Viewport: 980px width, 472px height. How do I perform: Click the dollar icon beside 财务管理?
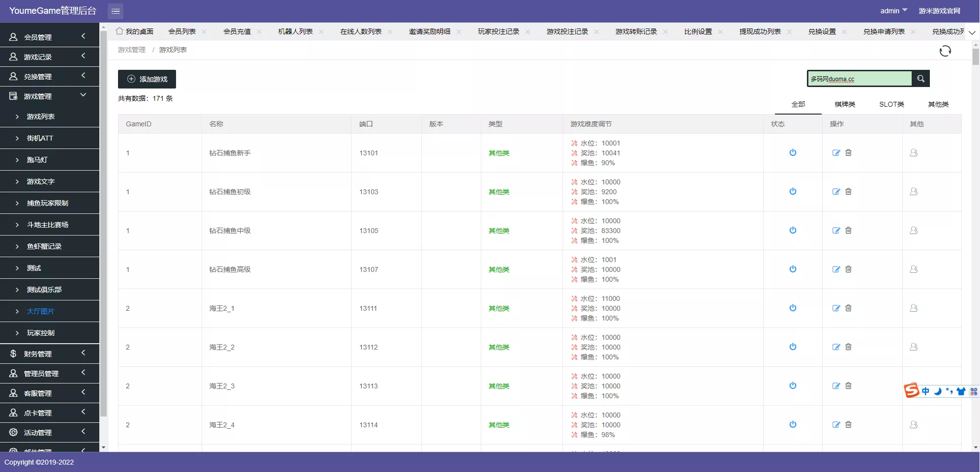pos(13,353)
